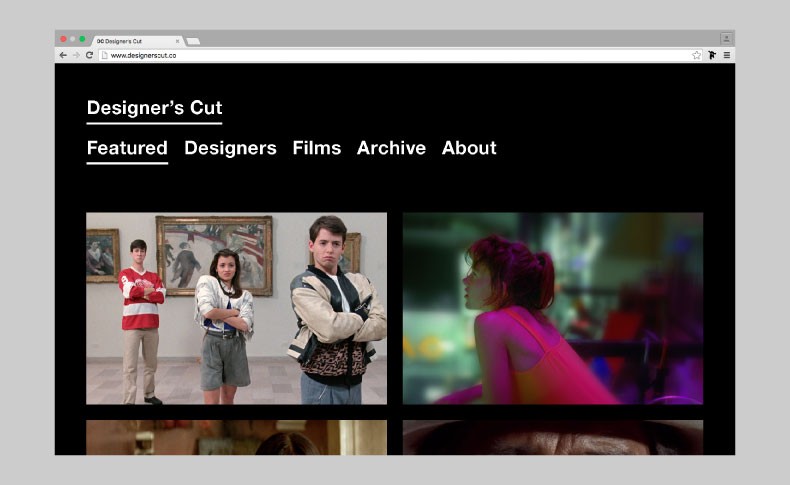Click the green maximize window button
Image resolution: width=790 pixels, height=485 pixels.
pos(82,39)
